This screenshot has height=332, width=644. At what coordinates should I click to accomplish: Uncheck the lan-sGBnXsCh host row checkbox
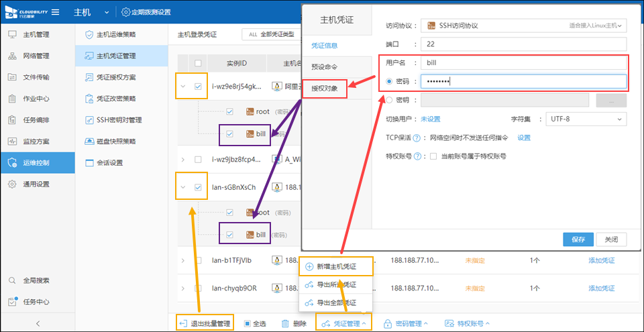tap(198, 187)
